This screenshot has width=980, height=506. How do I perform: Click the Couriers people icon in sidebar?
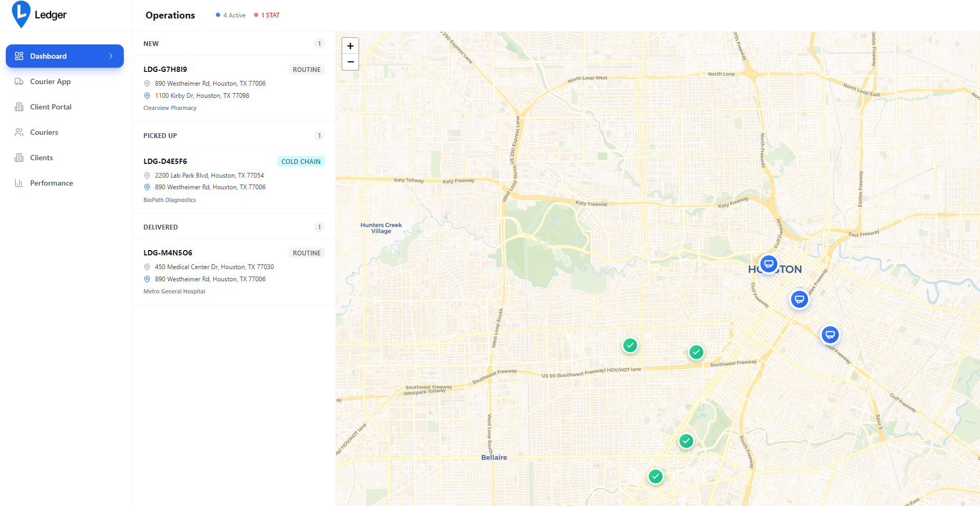(x=19, y=132)
